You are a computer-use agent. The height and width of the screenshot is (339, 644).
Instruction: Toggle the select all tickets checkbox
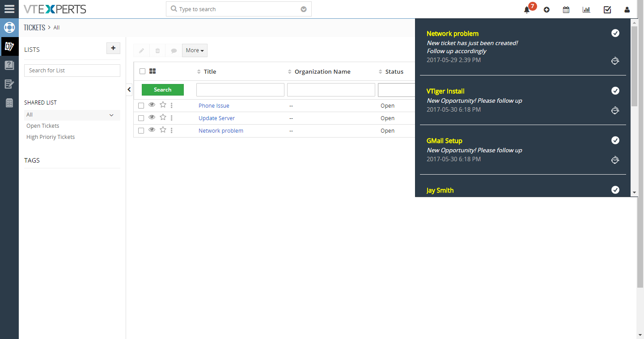click(x=142, y=71)
